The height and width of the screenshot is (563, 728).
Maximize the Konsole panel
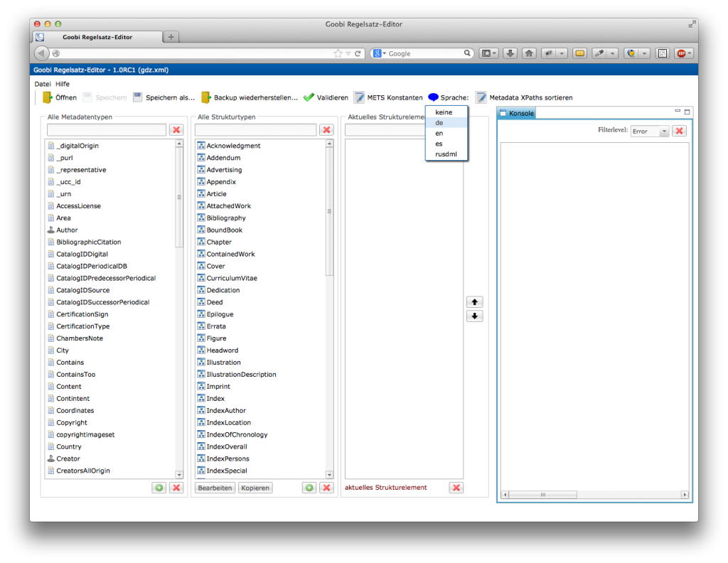coord(687,112)
